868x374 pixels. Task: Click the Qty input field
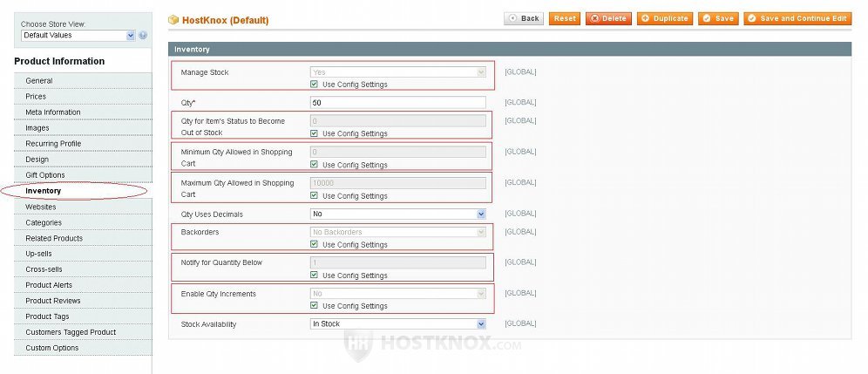(x=398, y=103)
